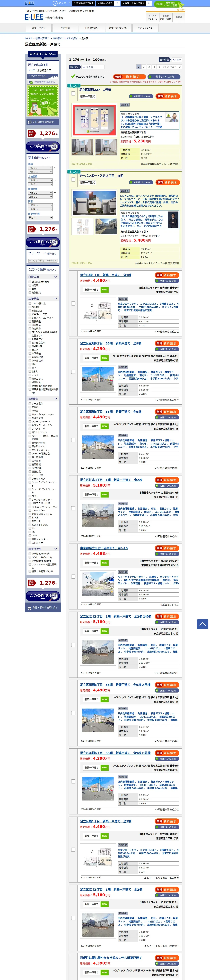The width and height of the screenshot is (210, 980).
Task: Click the save search conditions checkmark icon
Action: point(31,82)
